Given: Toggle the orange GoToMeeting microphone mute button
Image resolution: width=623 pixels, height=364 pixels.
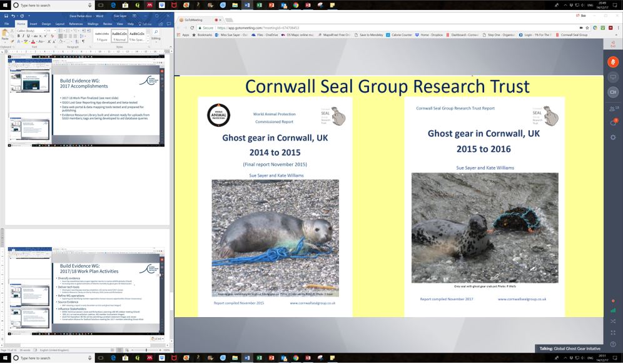Looking at the screenshot, I should click(x=613, y=62).
